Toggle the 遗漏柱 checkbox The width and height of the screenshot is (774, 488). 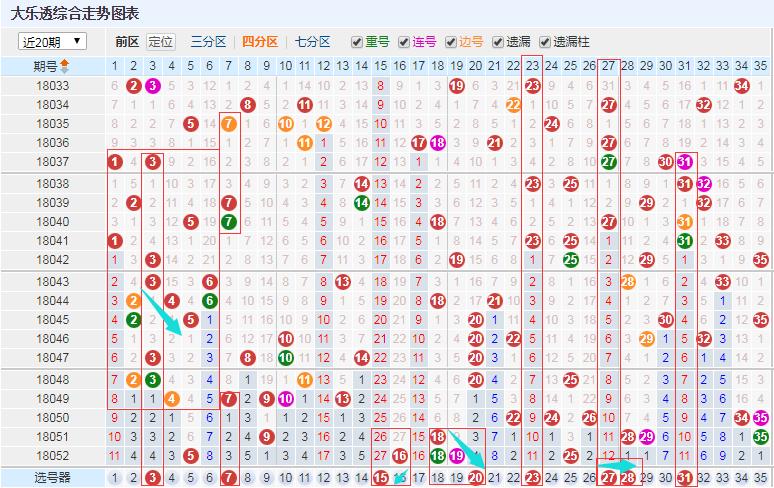[544, 42]
